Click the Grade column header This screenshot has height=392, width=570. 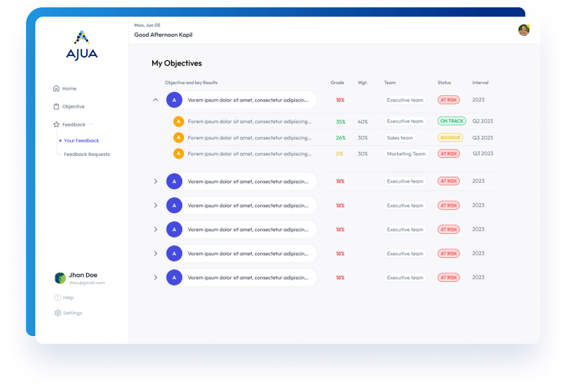337,83
